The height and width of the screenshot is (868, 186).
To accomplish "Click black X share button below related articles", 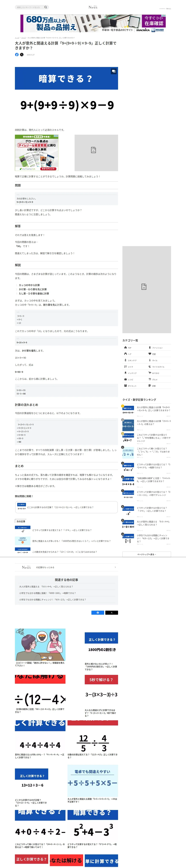I will (112, 613).
